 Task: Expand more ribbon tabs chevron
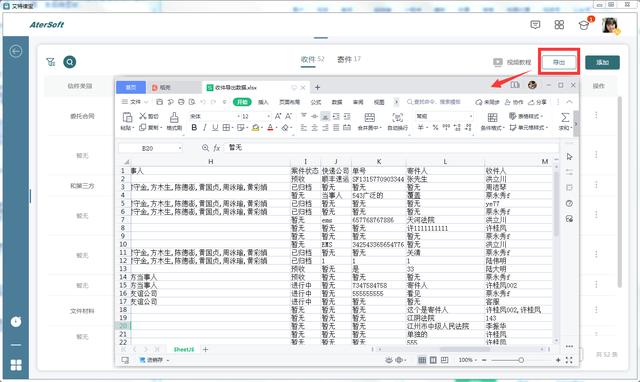point(396,102)
